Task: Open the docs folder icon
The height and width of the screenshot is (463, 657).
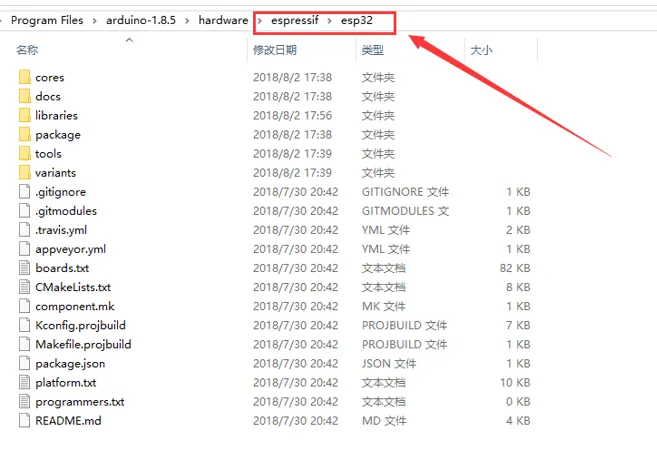Action: click(25, 96)
